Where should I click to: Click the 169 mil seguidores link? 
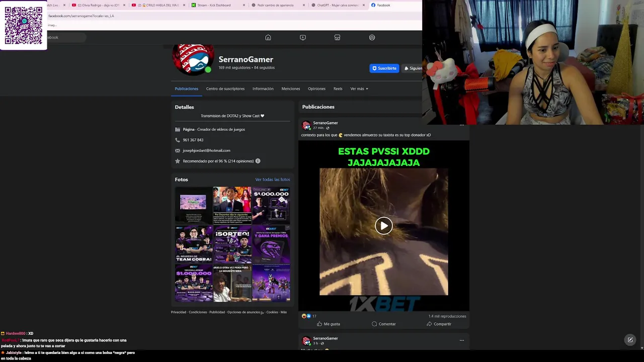[x=234, y=67]
